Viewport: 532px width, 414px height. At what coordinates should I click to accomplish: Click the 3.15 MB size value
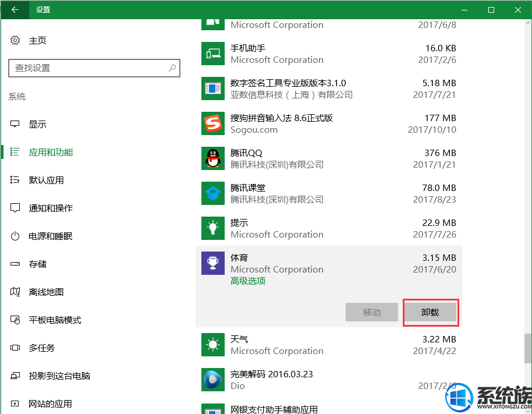click(439, 258)
